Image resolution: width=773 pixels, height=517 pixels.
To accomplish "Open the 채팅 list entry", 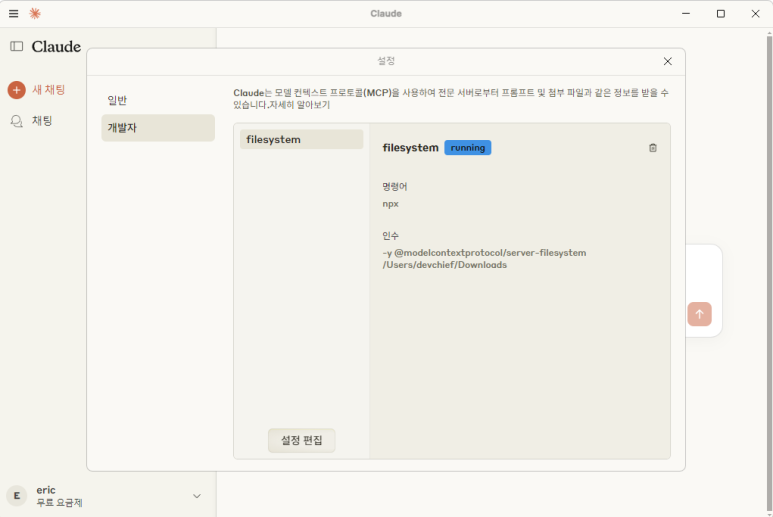I will point(42,121).
